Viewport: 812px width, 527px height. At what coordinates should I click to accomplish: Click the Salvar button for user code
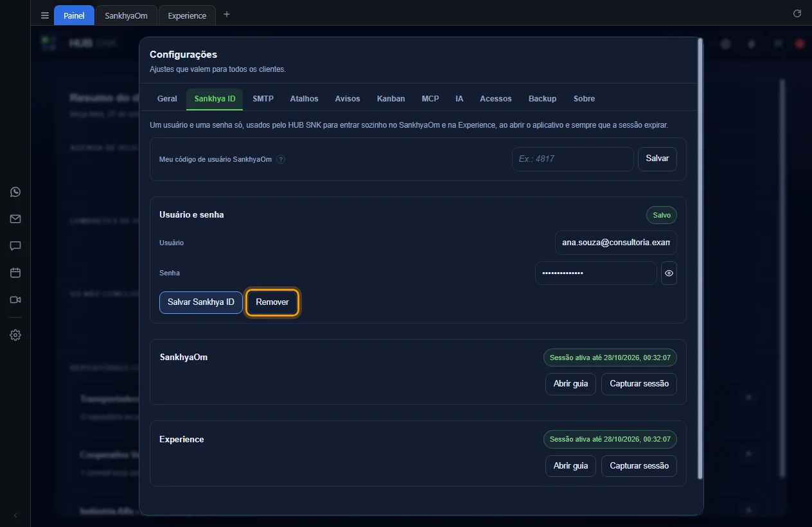tap(657, 159)
